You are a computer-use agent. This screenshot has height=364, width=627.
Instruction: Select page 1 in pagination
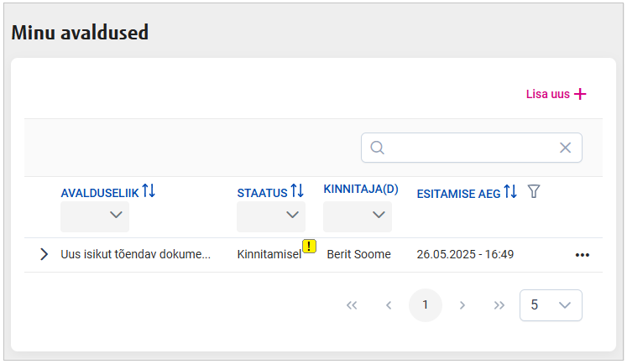[426, 305]
